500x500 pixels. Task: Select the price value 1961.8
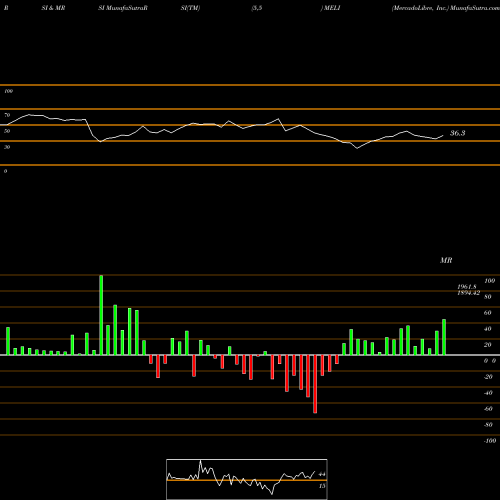point(467,287)
